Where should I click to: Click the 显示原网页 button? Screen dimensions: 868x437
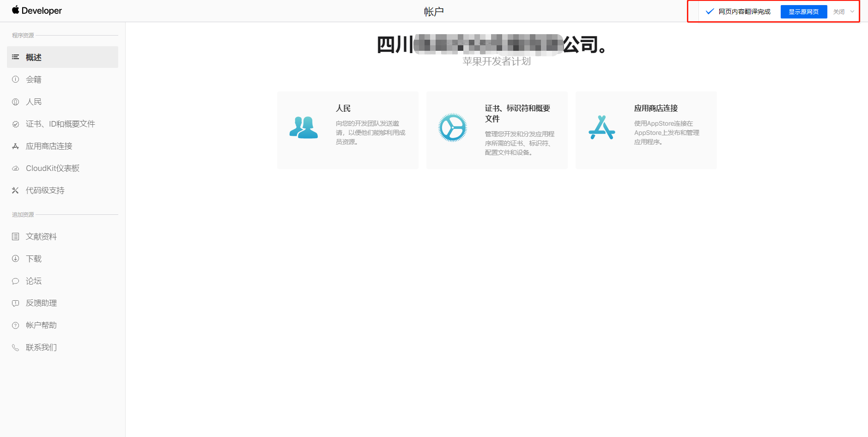tap(804, 12)
